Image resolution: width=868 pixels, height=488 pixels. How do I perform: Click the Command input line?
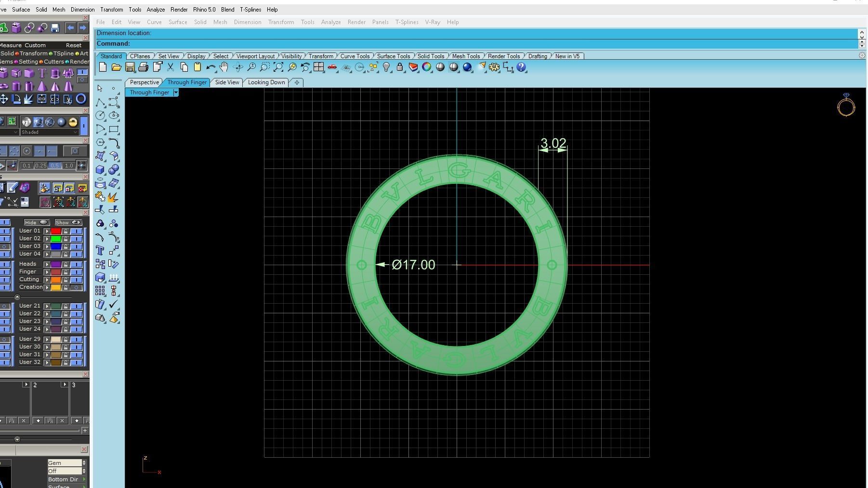[477, 43]
